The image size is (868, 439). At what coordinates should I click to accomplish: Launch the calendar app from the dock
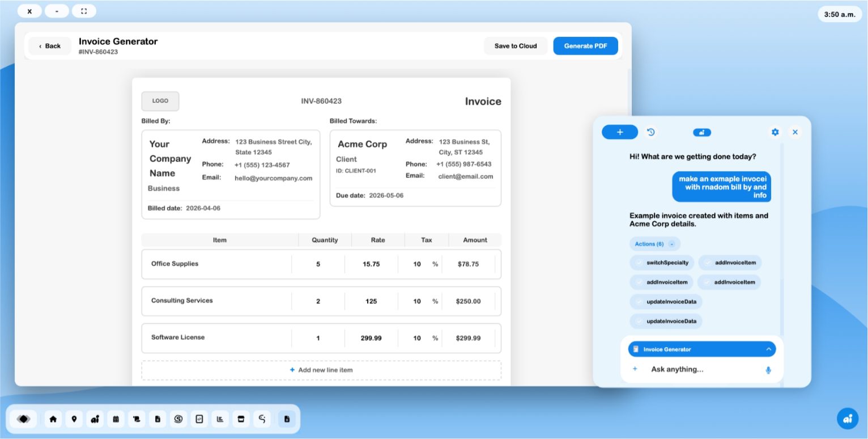tap(116, 419)
